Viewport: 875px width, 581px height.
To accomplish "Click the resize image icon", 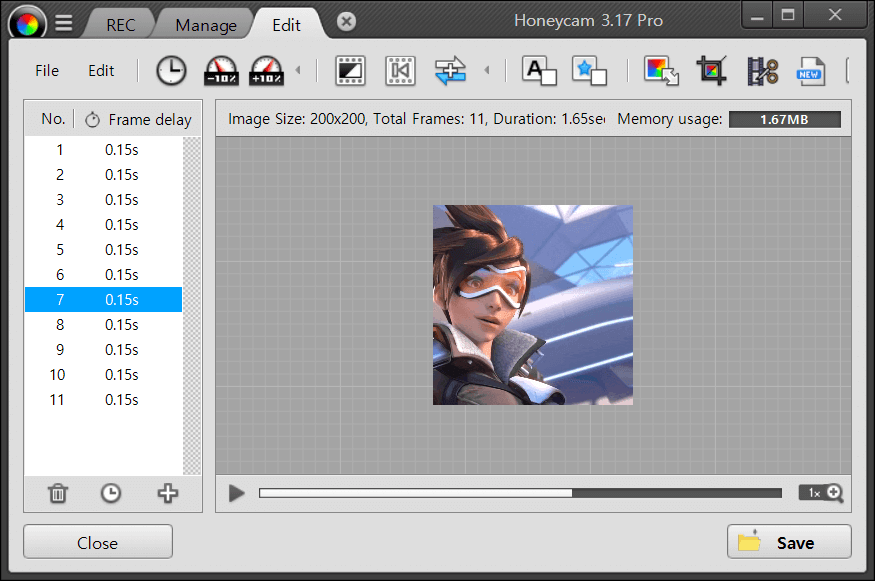I will [x=661, y=70].
